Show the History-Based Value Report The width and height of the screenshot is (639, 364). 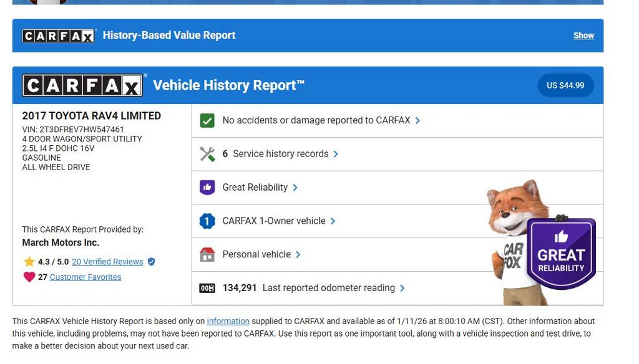[x=583, y=36]
